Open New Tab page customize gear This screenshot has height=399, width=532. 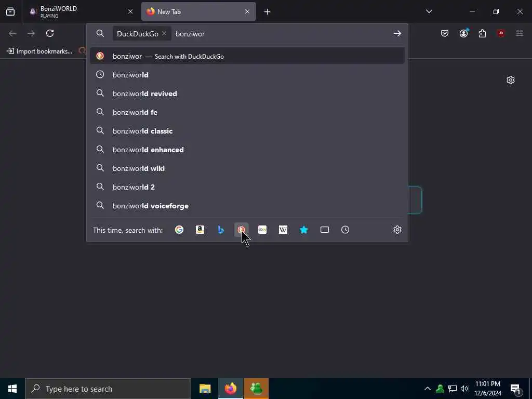(x=511, y=80)
